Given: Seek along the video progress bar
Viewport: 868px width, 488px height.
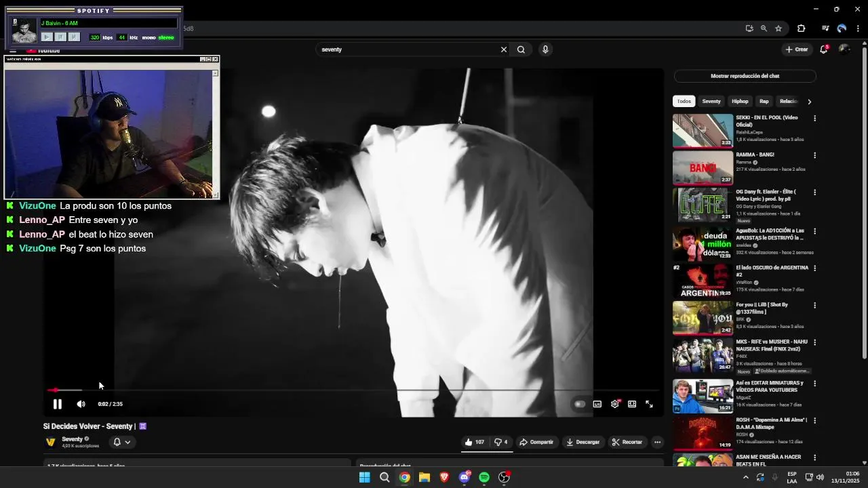Looking at the screenshot, I should [355, 390].
